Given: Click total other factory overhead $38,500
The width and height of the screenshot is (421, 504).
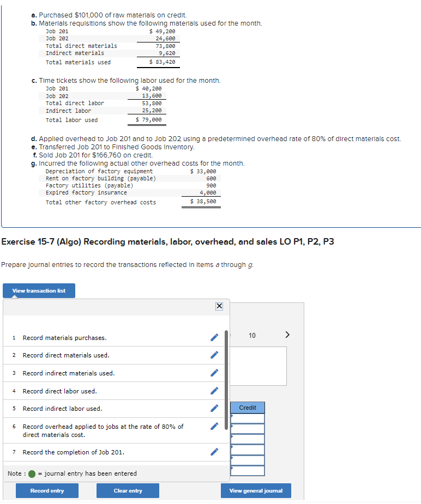Looking at the screenshot, I should pos(203,202).
